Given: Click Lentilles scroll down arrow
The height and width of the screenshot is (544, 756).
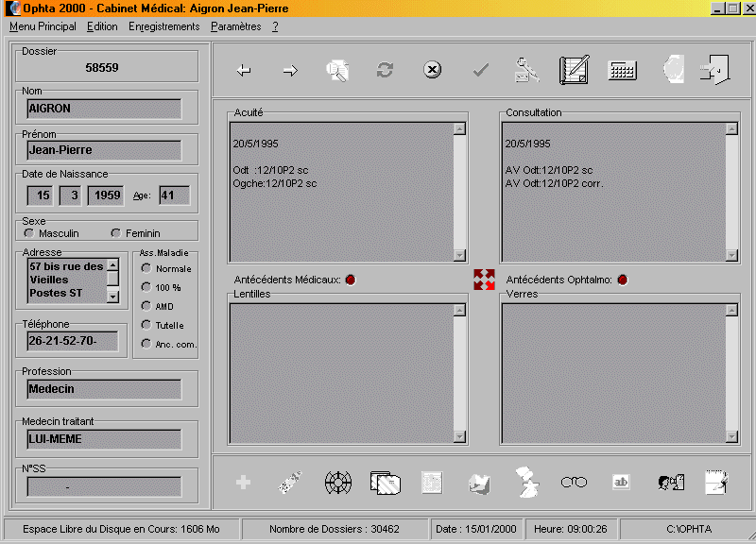Looking at the screenshot, I should coord(460,436).
